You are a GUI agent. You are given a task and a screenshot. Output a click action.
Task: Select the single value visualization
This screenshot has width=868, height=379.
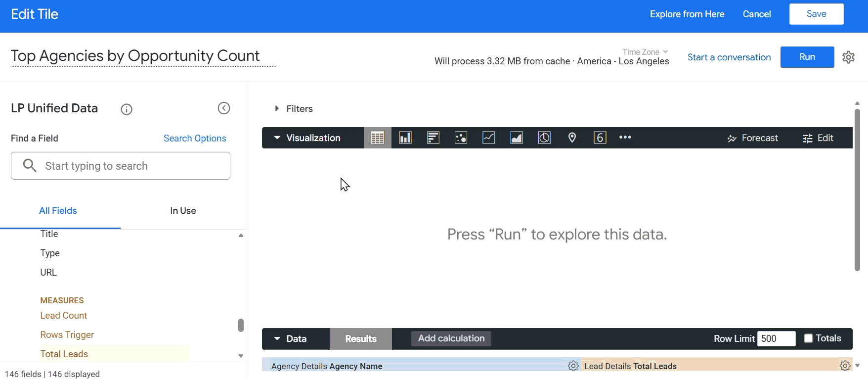[600, 138]
